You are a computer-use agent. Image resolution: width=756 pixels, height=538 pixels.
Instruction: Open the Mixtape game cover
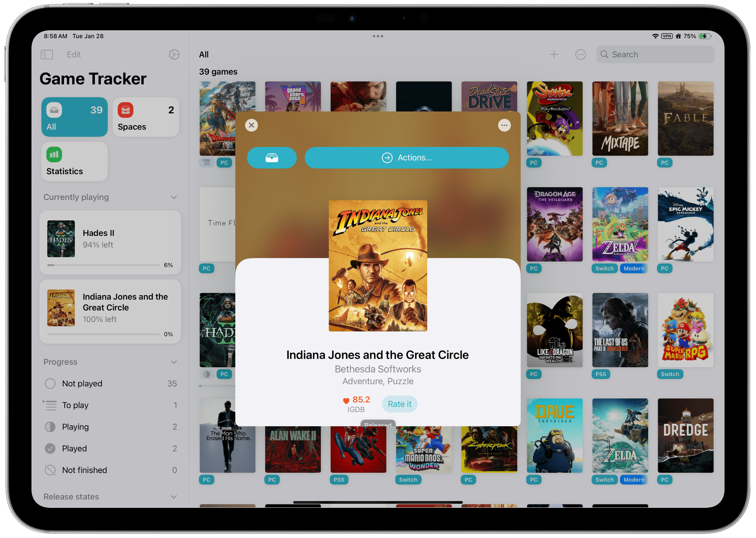[x=620, y=118]
